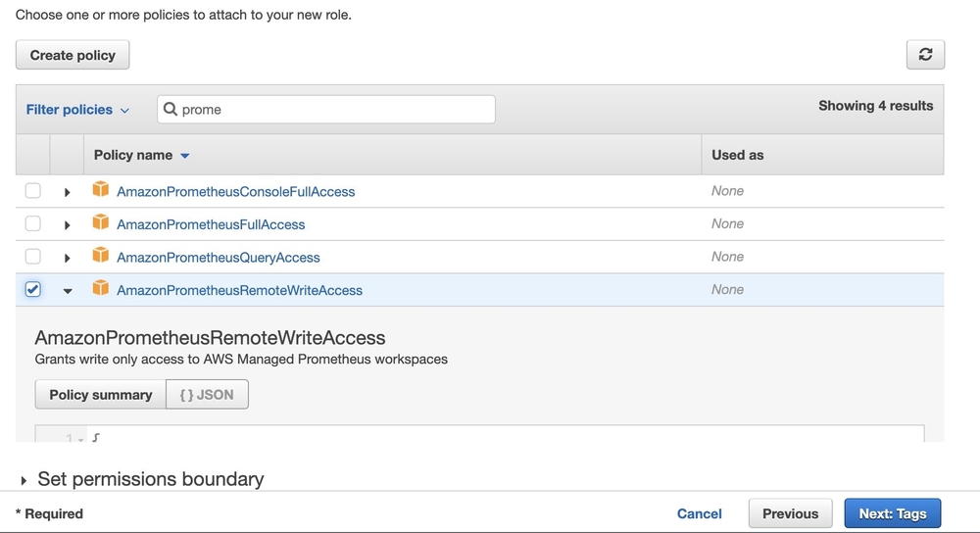Open the AmazonPrometheusRemoteWriteAccess policy link

(x=239, y=291)
